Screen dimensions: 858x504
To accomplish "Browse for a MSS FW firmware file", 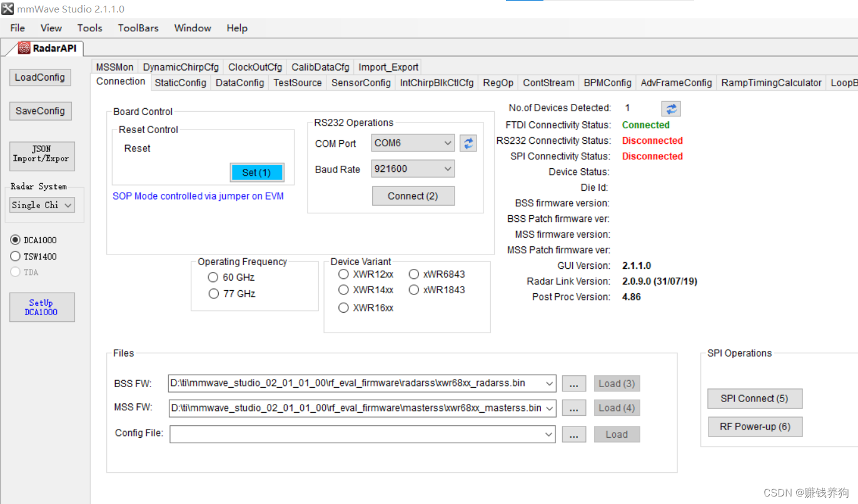I will (x=573, y=408).
